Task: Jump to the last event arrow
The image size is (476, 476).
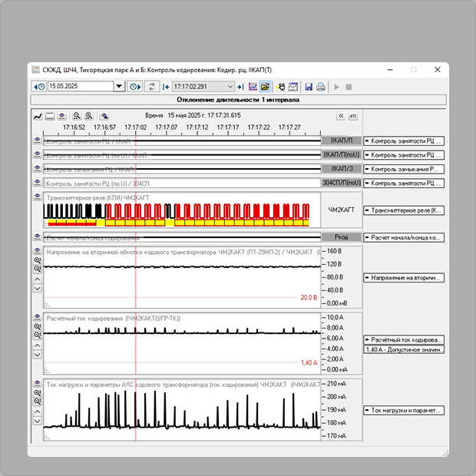Action: (x=240, y=87)
